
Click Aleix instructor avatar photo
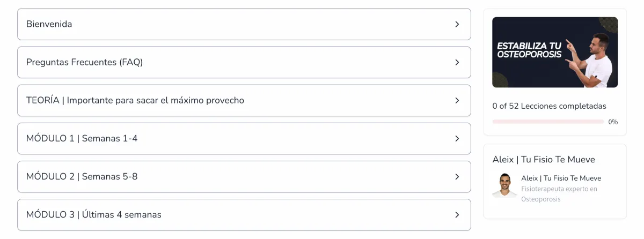coord(504,185)
